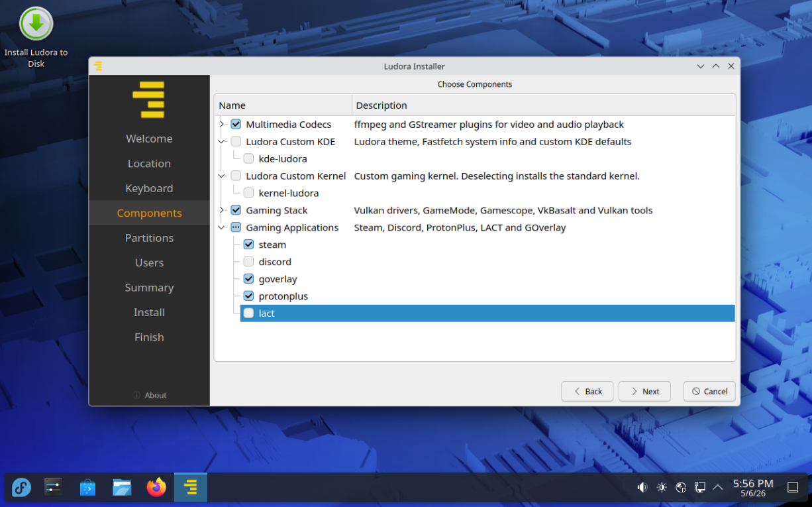Select the goverlay row label
This screenshot has height=507, width=812.
(278, 279)
